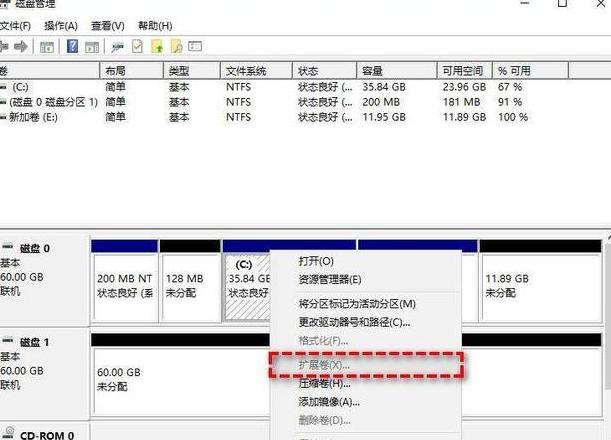Image resolution: width=611 pixels, height=440 pixels.
Task: Click the CD-ROM 0 disc icon
Action: pyautogui.click(x=9, y=433)
